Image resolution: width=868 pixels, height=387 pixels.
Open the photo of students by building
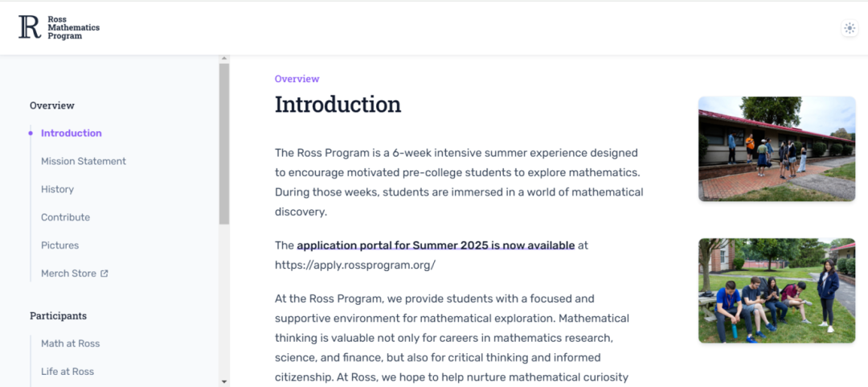coord(776,149)
